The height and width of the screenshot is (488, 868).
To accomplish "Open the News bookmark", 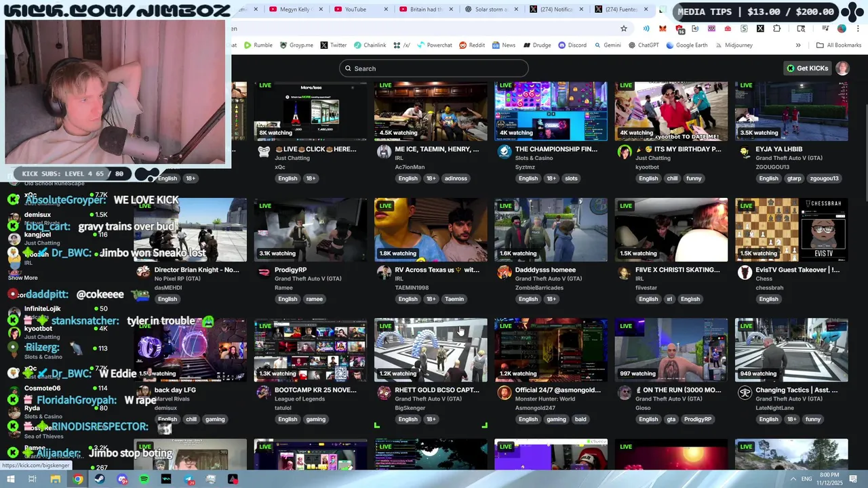I will (x=504, y=45).
